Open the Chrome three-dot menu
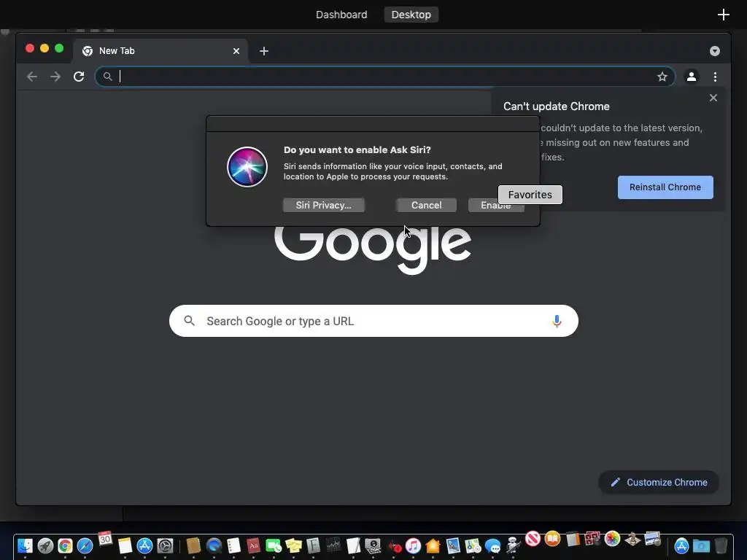Viewport: 747px width, 560px height. pyautogui.click(x=715, y=77)
